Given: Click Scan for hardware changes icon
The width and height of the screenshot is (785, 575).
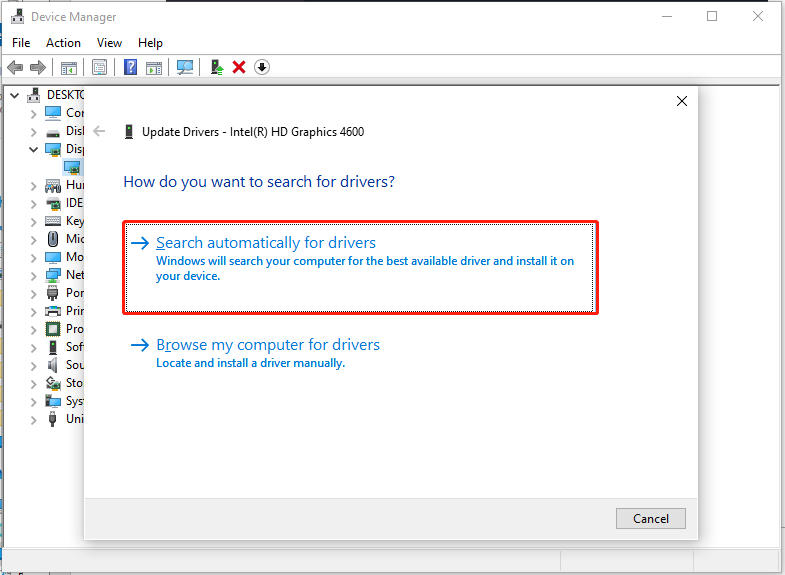Looking at the screenshot, I should point(185,67).
